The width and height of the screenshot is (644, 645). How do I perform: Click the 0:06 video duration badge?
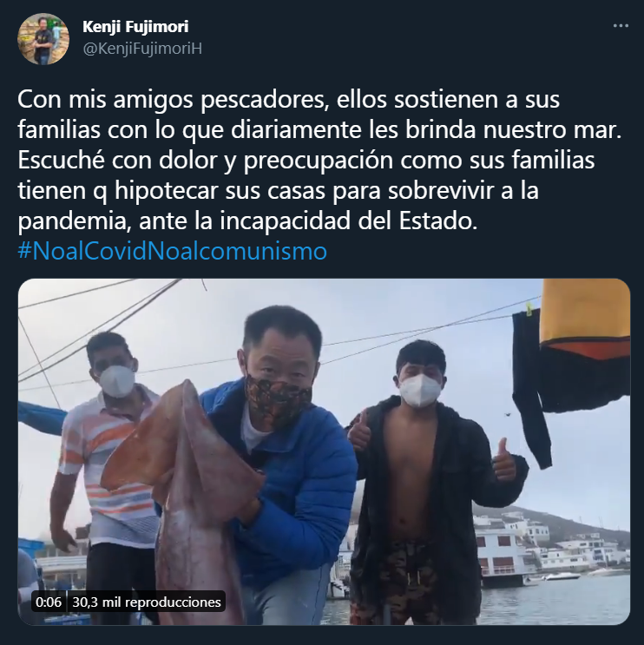tap(49, 602)
